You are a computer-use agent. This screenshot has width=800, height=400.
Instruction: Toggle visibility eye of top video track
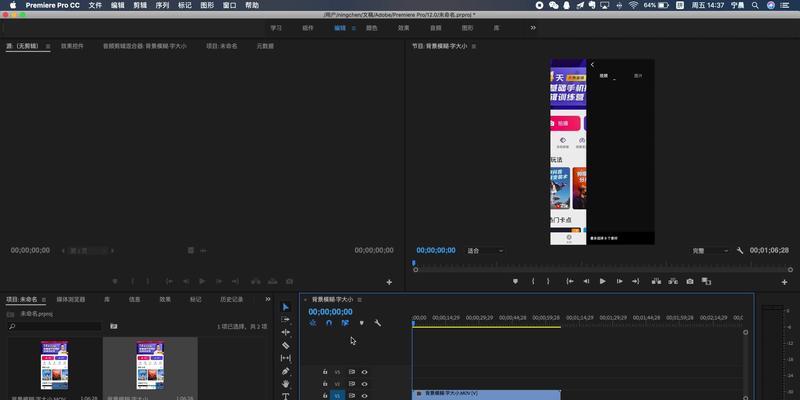point(364,372)
